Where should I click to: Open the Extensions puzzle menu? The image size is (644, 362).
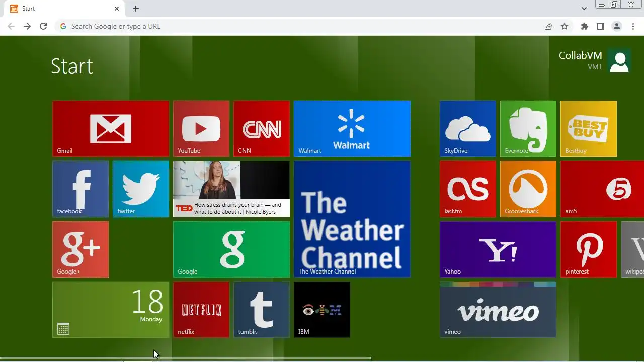point(585,26)
